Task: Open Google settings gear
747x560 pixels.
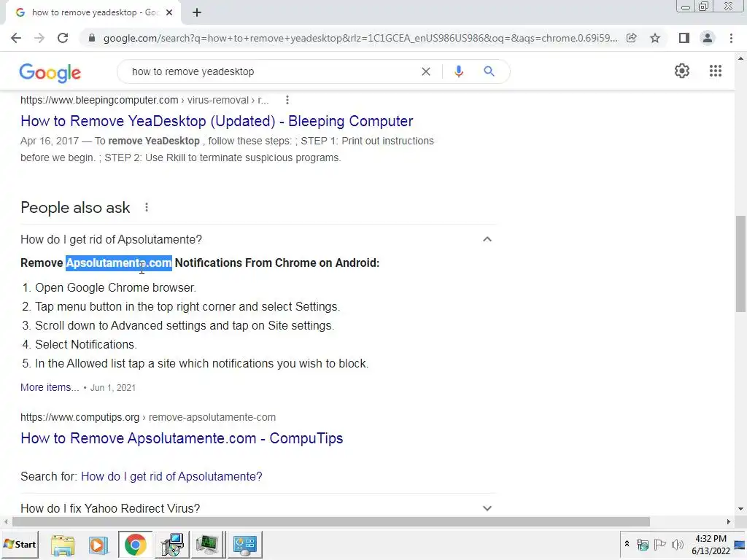Action: click(x=682, y=71)
